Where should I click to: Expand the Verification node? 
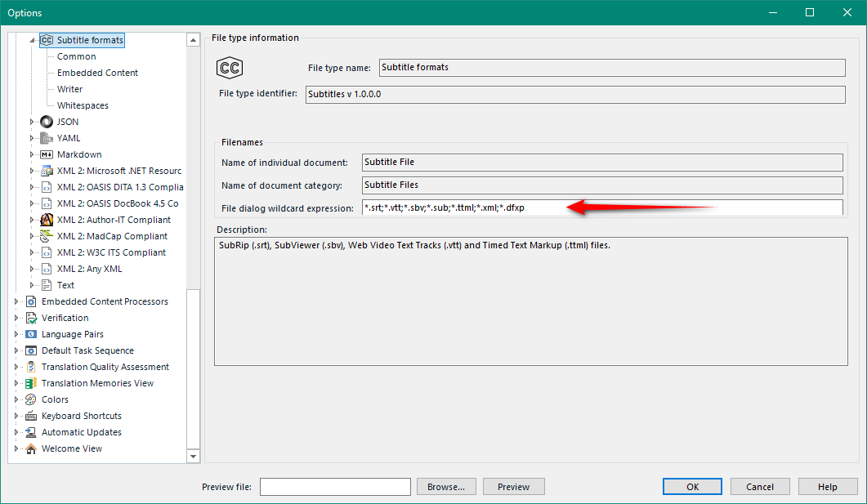tap(18, 317)
